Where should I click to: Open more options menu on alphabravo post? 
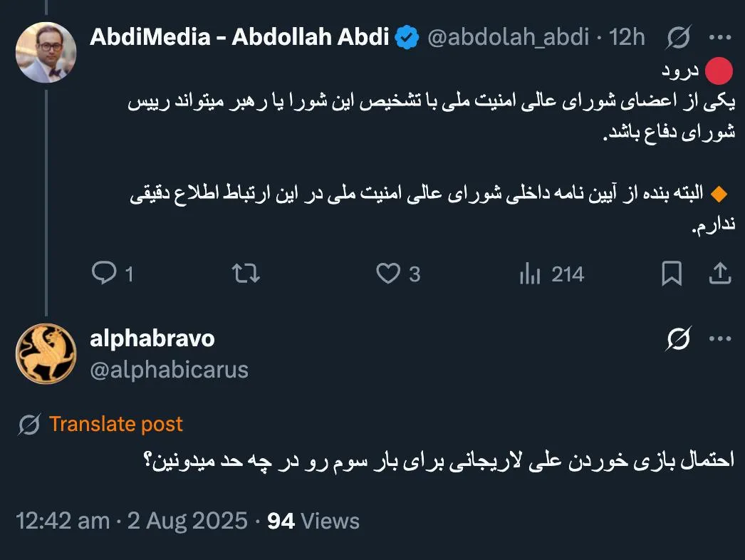pyautogui.click(x=720, y=340)
